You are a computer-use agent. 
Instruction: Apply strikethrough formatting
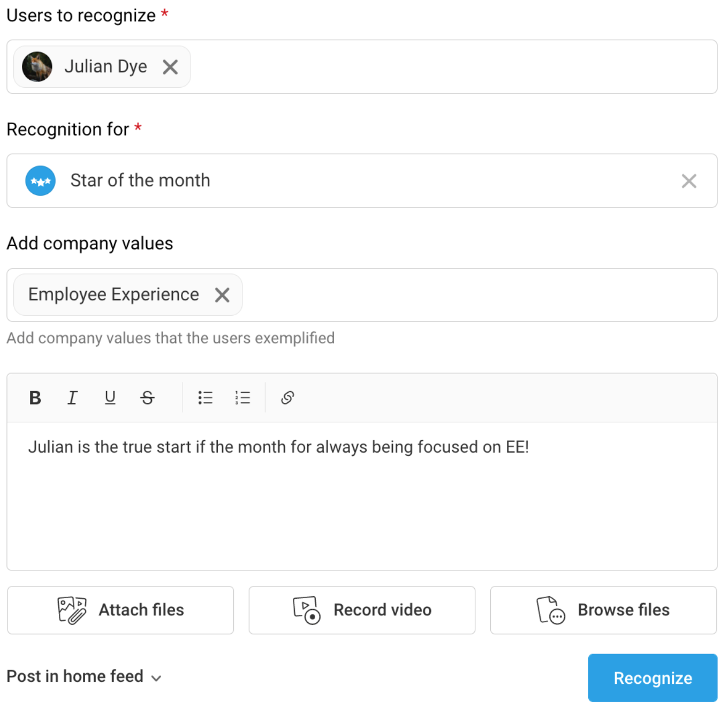click(147, 398)
